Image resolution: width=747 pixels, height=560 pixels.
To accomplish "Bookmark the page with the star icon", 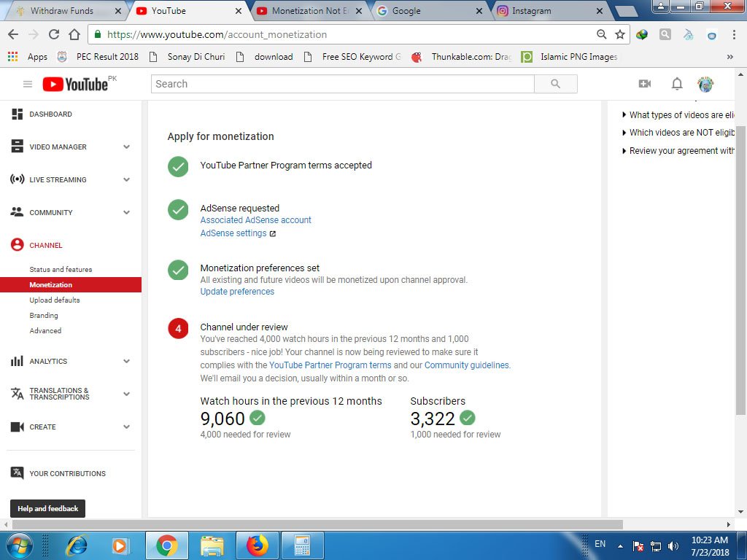I will (x=620, y=34).
